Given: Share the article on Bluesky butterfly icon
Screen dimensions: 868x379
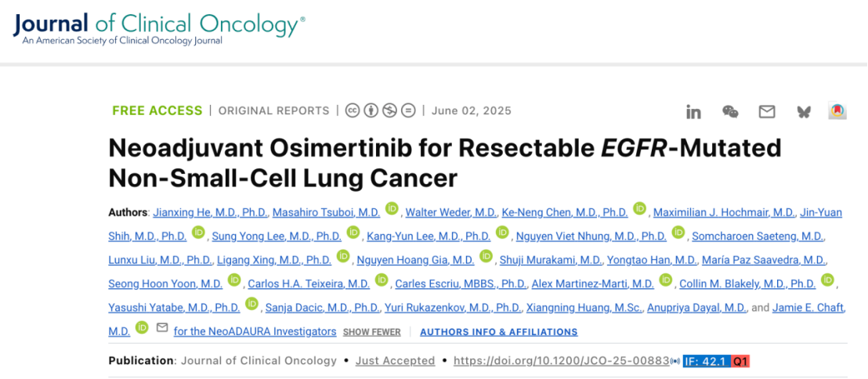Looking at the screenshot, I should (803, 112).
